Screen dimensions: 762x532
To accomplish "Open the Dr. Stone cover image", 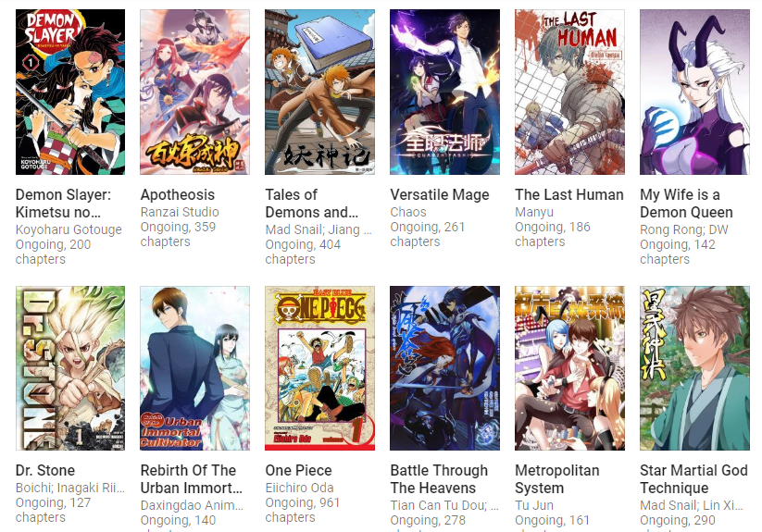I will click(70, 368).
